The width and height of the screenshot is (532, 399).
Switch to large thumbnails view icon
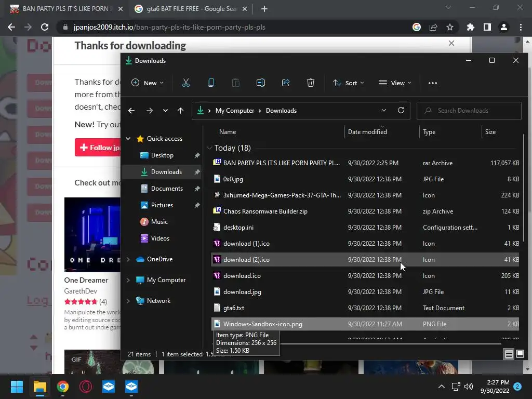(x=520, y=354)
